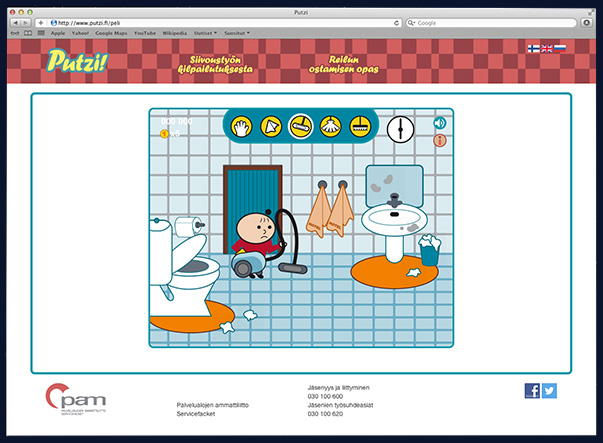Expand the Suositut bookmarks dropdown
Image resolution: width=603 pixels, height=443 pixels.
click(x=236, y=33)
